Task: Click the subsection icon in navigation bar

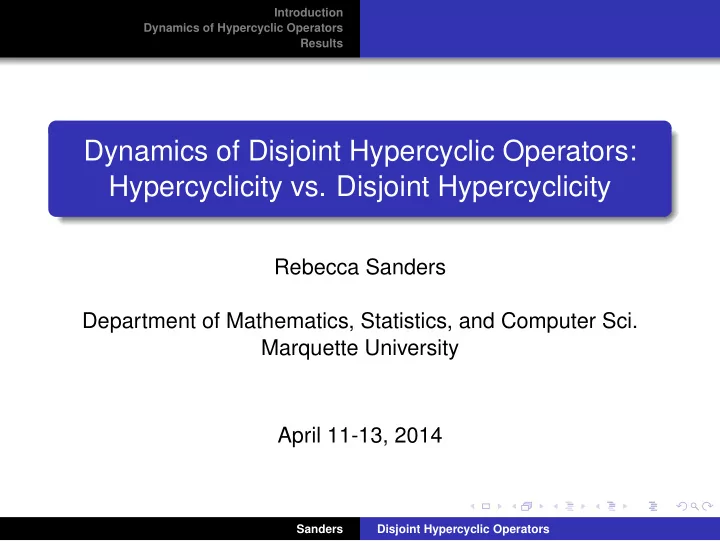Action: pos(569,506)
